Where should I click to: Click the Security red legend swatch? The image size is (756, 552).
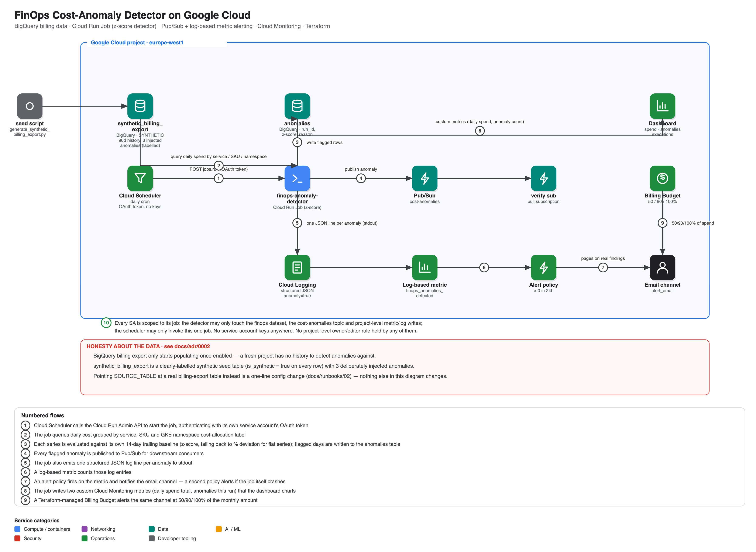[x=17, y=539]
